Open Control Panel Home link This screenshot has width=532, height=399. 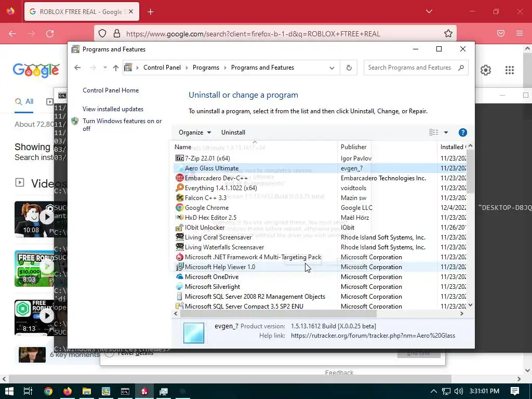(x=111, y=90)
